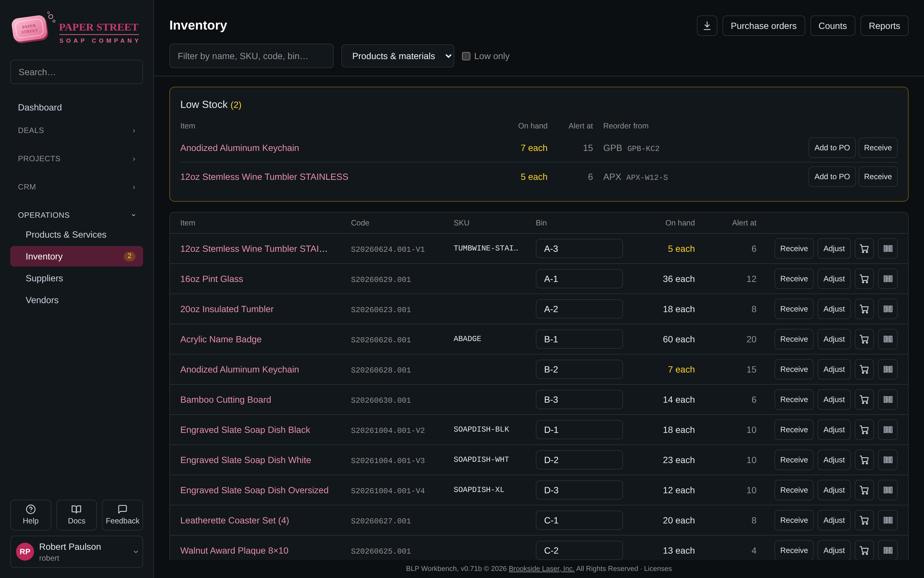Edit the D-2 bin field
Image resolution: width=924 pixels, height=578 pixels.
point(579,460)
